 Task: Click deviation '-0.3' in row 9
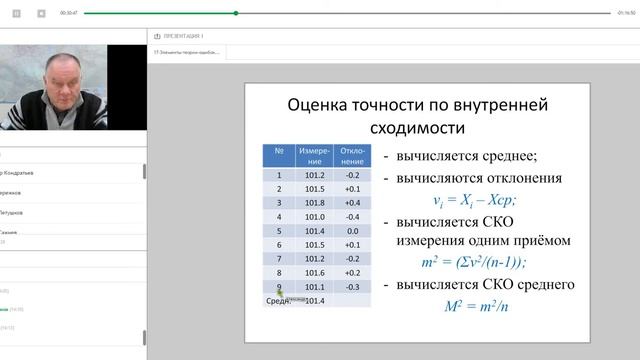pyautogui.click(x=352, y=287)
